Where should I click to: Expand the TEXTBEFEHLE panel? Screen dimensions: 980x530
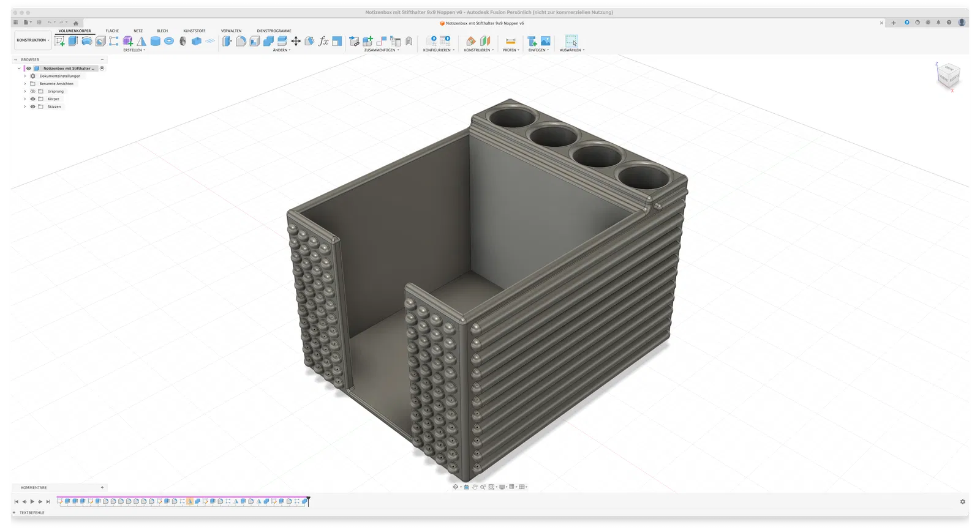pyautogui.click(x=14, y=513)
